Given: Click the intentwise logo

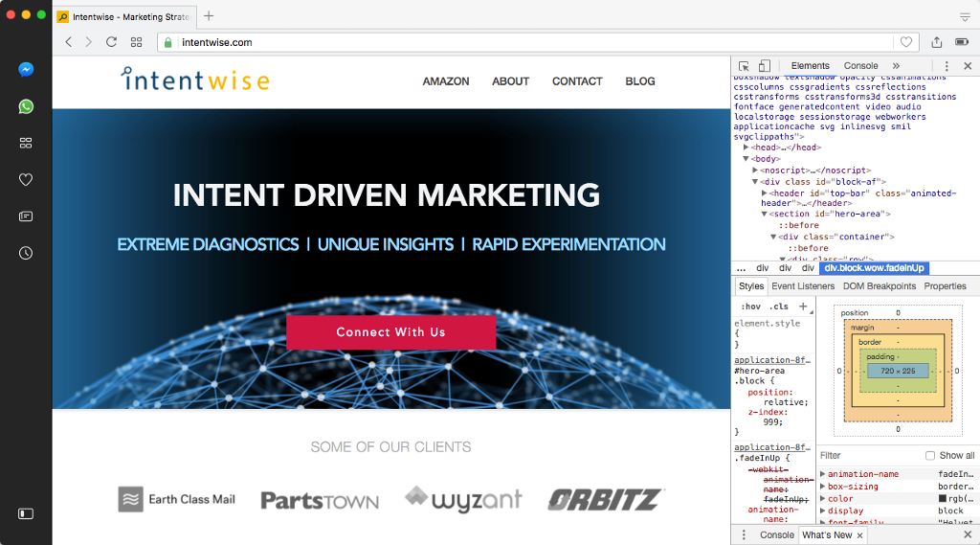Looking at the screenshot, I should click(195, 80).
